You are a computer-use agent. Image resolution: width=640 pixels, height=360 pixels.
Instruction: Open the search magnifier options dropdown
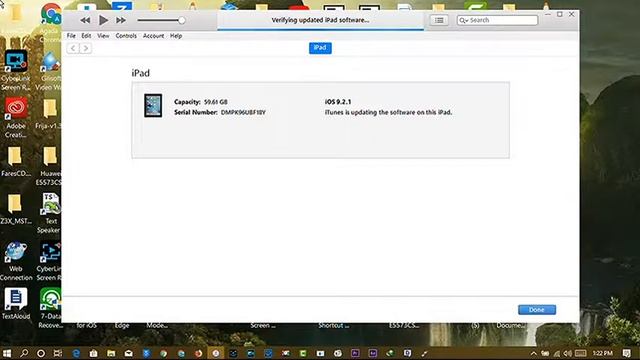click(x=463, y=20)
